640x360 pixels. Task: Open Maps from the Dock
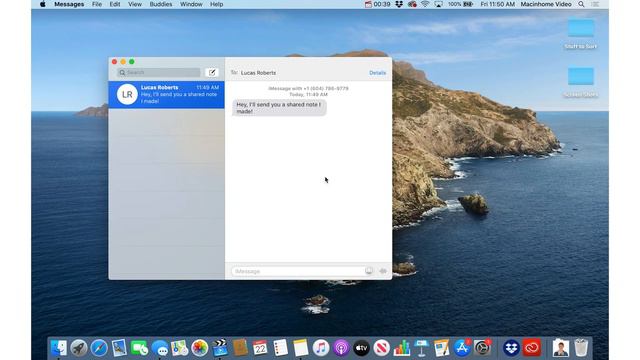click(180, 348)
